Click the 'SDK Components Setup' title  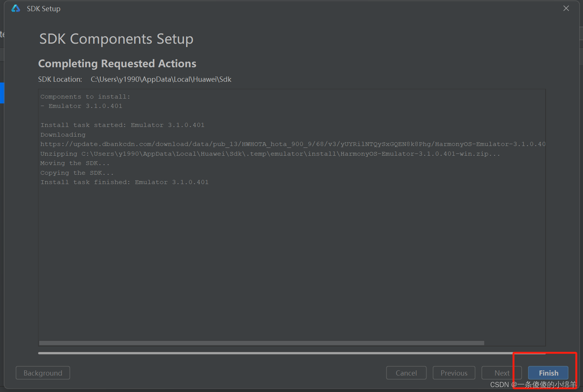(116, 39)
